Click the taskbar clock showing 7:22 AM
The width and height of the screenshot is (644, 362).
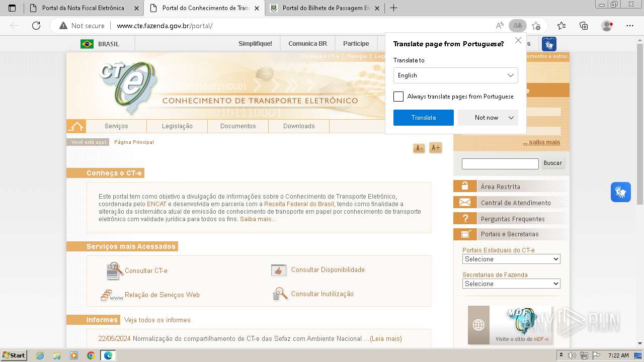tap(618, 355)
